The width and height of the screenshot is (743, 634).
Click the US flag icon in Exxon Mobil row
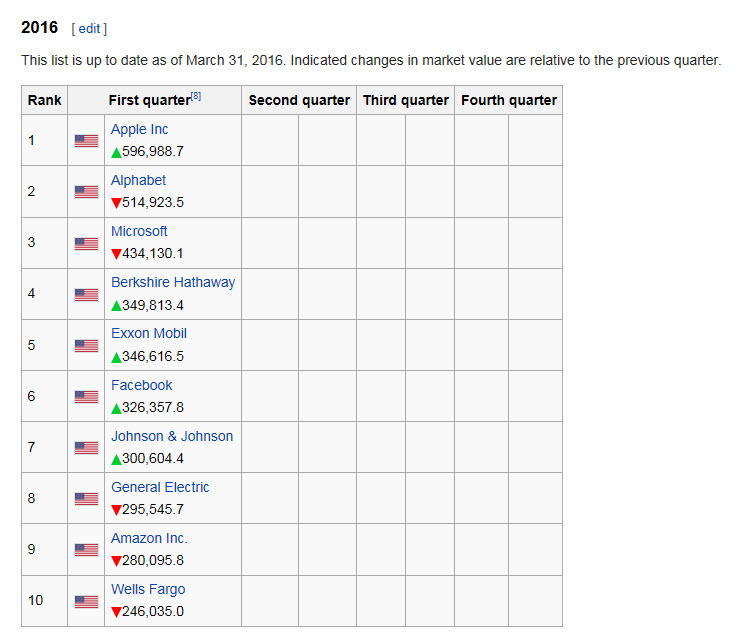tap(86, 346)
